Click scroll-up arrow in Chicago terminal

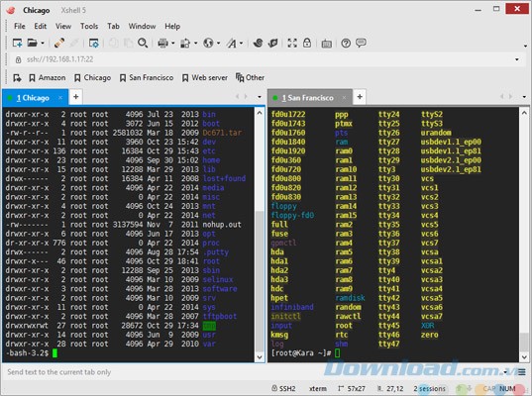click(x=260, y=113)
